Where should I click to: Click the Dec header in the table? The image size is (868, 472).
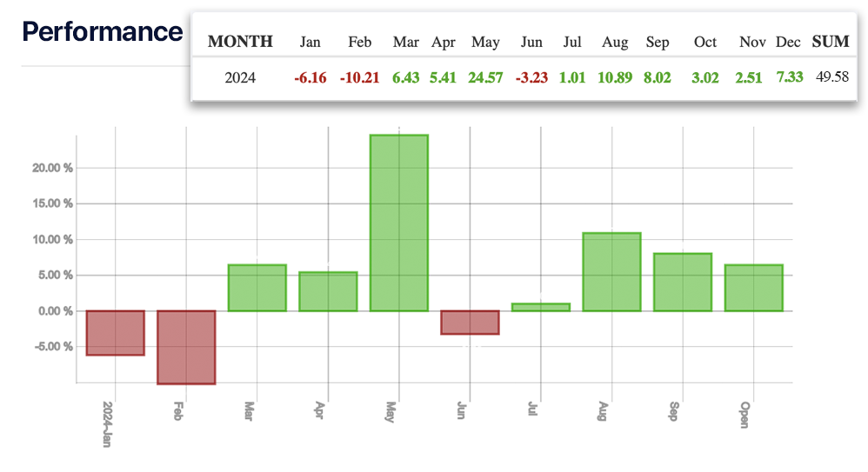[x=788, y=42]
